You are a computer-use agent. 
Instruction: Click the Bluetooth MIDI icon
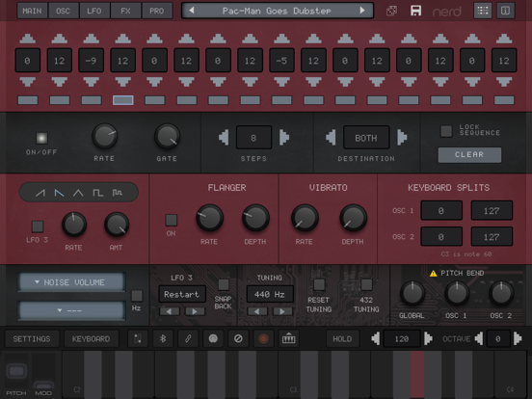coord(163,338)
